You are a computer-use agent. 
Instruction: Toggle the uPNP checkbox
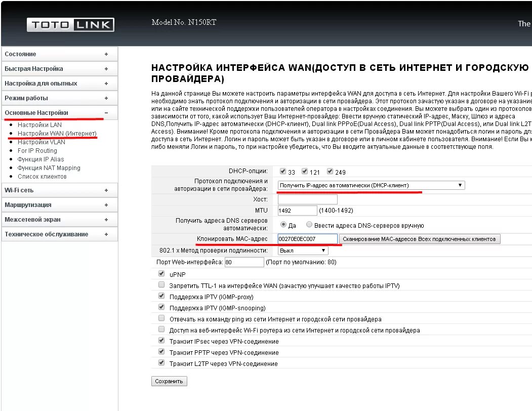click(x=161, y=273)
